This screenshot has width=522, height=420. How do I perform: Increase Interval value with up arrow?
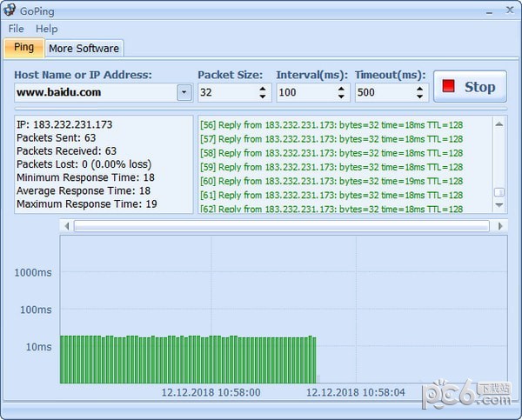[340, 88]
